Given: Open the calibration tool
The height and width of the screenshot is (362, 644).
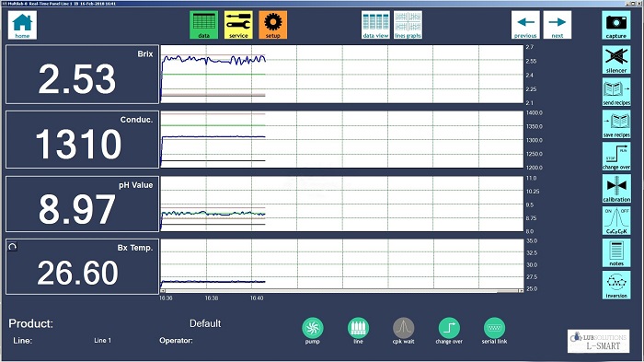Looking at the screenshot, I should [x=616, y=189].
